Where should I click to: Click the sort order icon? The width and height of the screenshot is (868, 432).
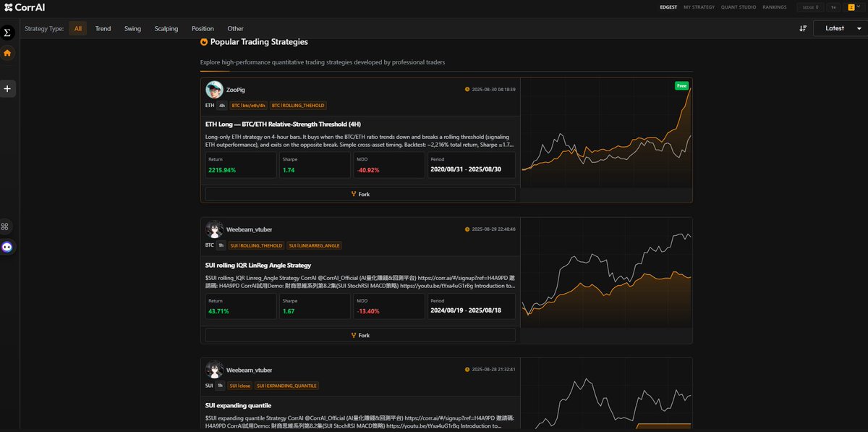(803, 28)
